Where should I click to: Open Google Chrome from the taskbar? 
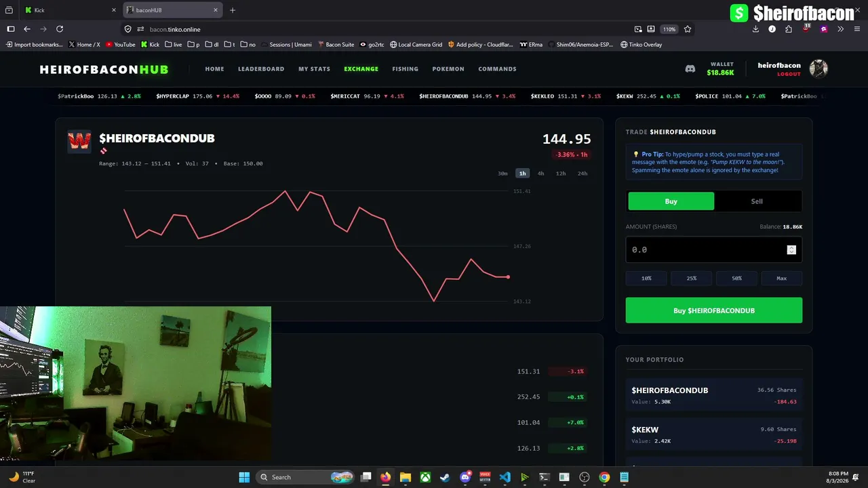point(604,477)
